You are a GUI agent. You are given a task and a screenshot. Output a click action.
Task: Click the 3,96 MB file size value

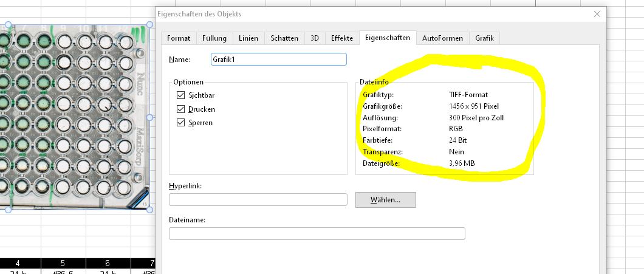pyautogui.click(x=462, y=163)
